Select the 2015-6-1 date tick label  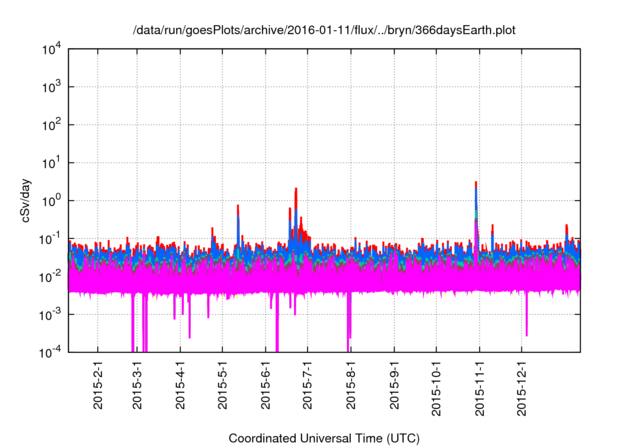click(267, 388)
